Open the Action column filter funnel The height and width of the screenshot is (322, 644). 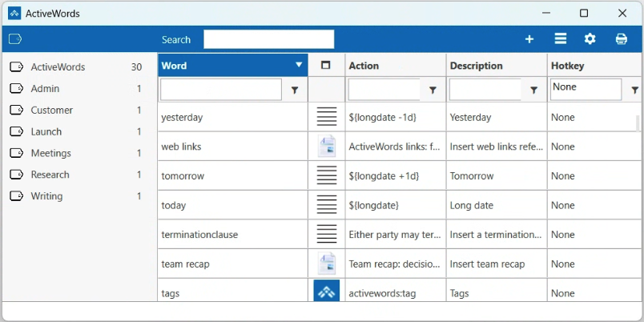(x=433, y=91)
